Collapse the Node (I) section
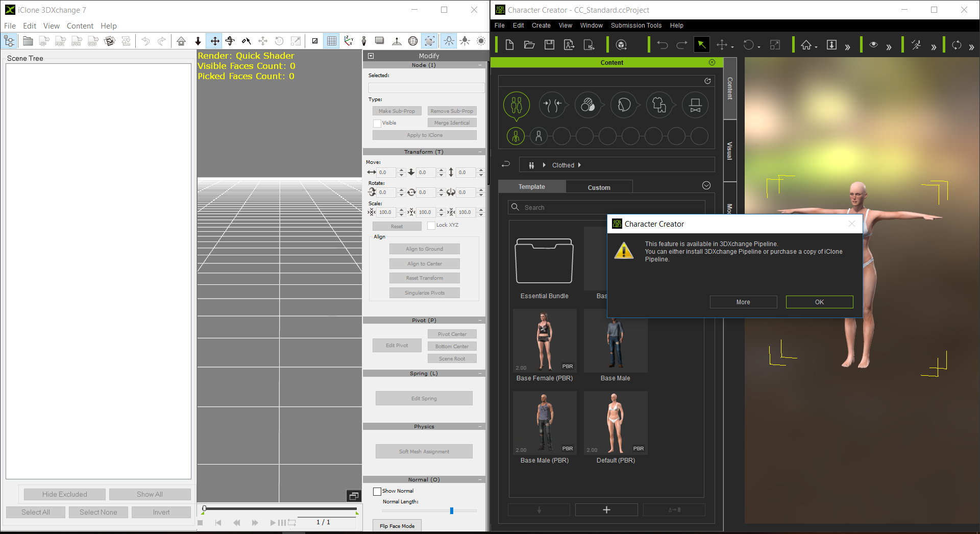Image resolution: width=980 pixels, height=534 pixels. 480,65
